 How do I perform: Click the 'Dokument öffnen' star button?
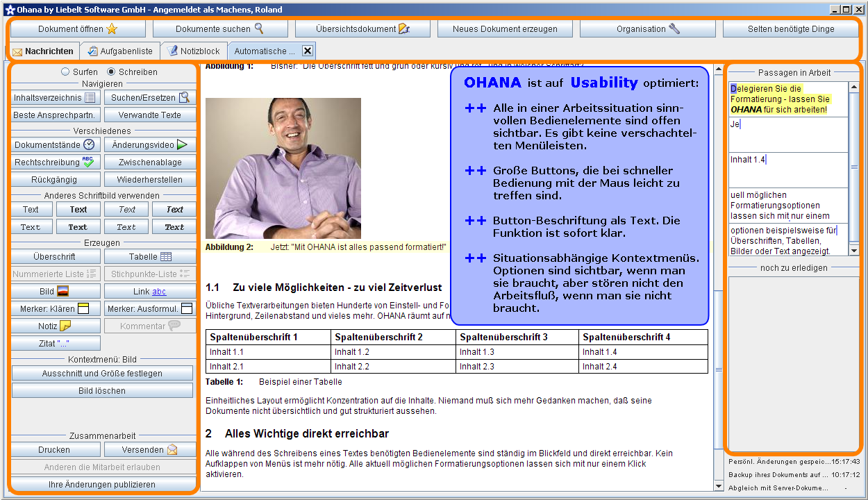(x=78, y=29)
